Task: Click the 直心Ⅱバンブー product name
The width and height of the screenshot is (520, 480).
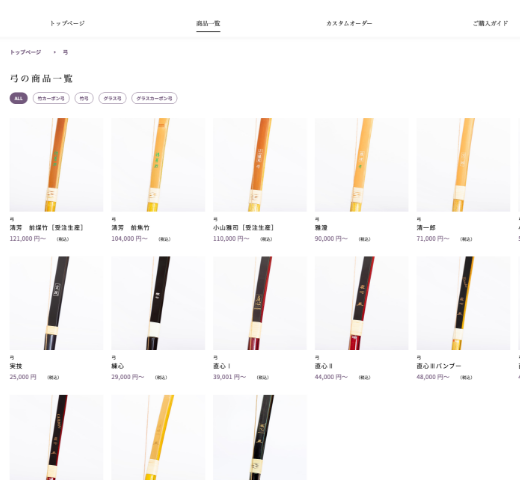Action: [x=439, y=366]
